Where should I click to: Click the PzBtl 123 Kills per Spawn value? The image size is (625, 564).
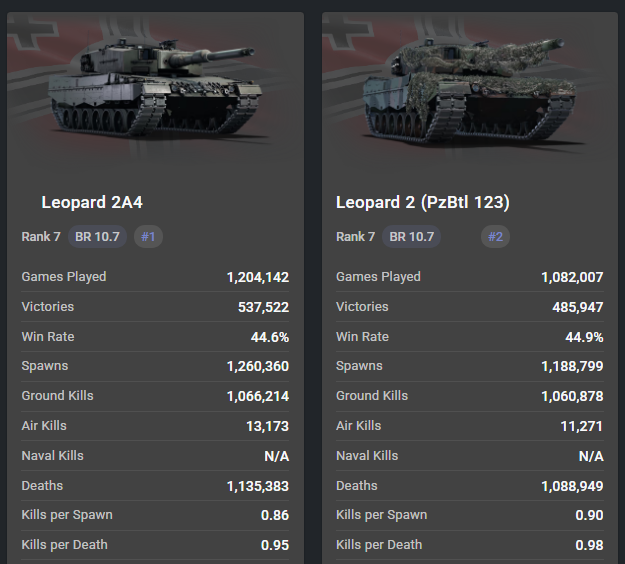click(589, 515)
